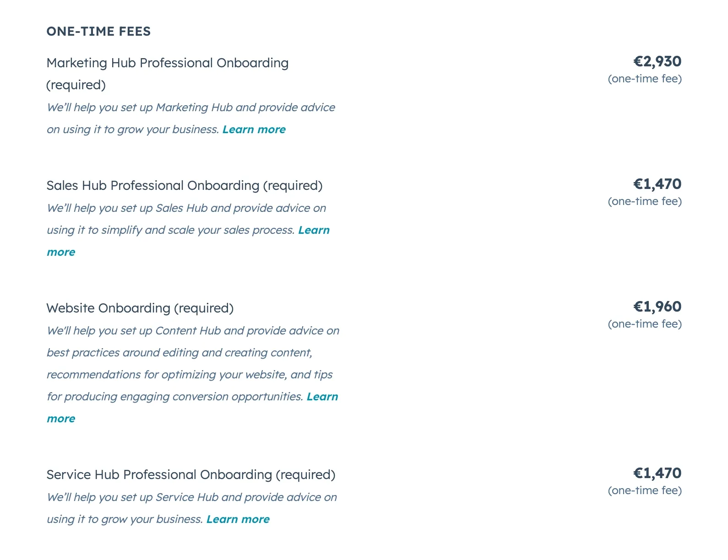The image size is (728, 560).
Task: Click the Sales Hub €1,470 price
Action: point(657,184)
